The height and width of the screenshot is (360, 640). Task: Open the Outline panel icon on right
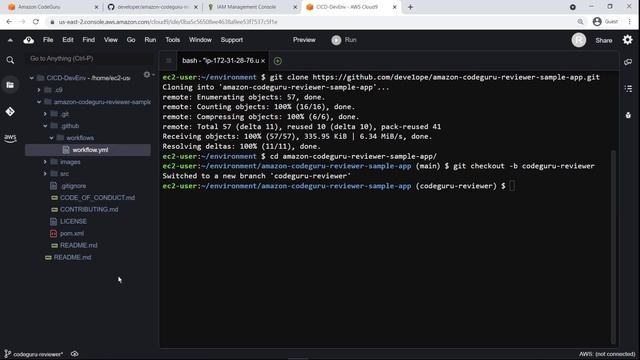pyautogui.click(x=628, y=88)
